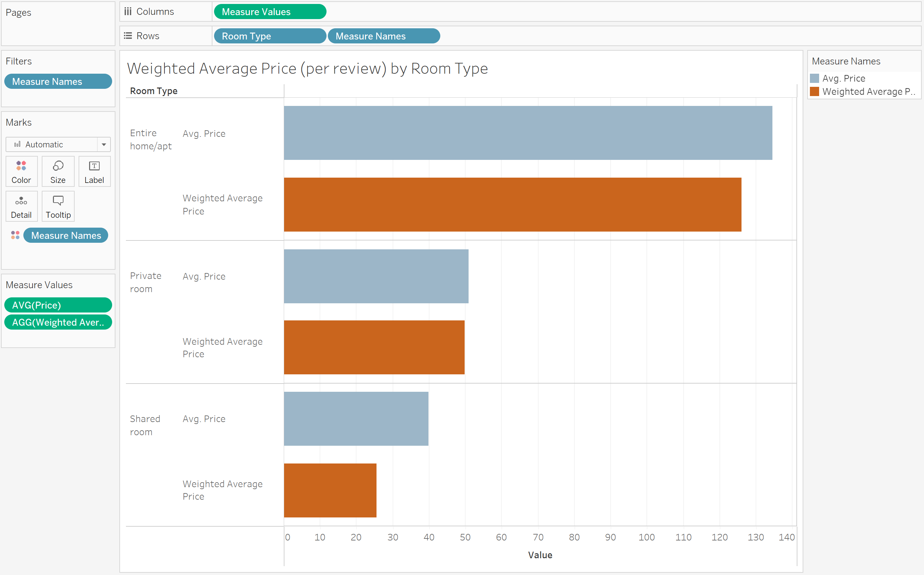The height and width of the screenshot is (575, 924).
Task: Select Measure Names pill in Rows shelf
Action: point(383,36)
